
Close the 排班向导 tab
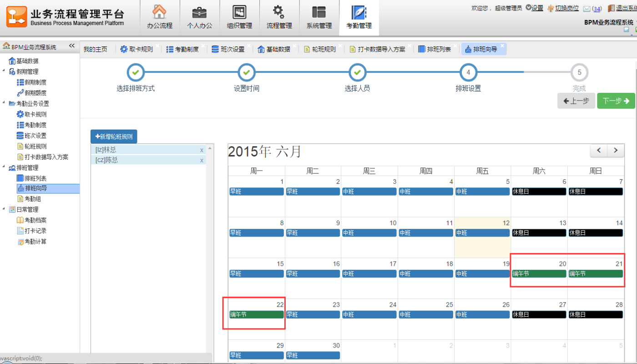coord(502,46)
